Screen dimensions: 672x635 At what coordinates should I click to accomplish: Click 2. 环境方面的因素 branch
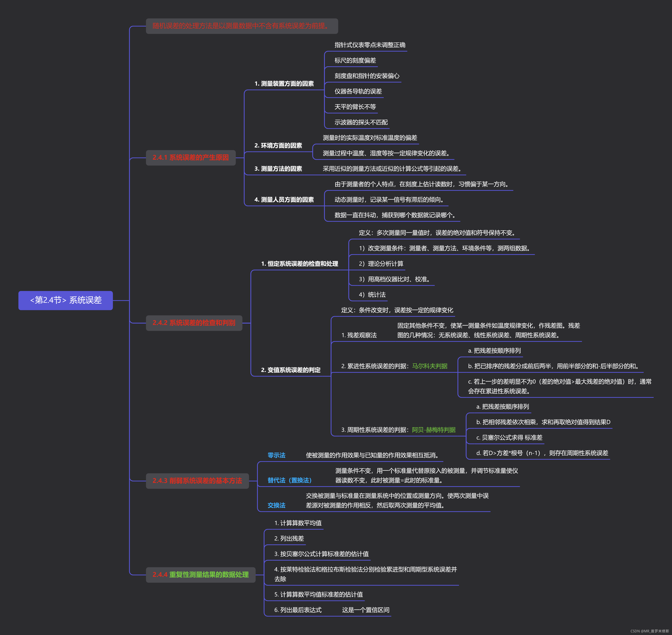[278, 145]
